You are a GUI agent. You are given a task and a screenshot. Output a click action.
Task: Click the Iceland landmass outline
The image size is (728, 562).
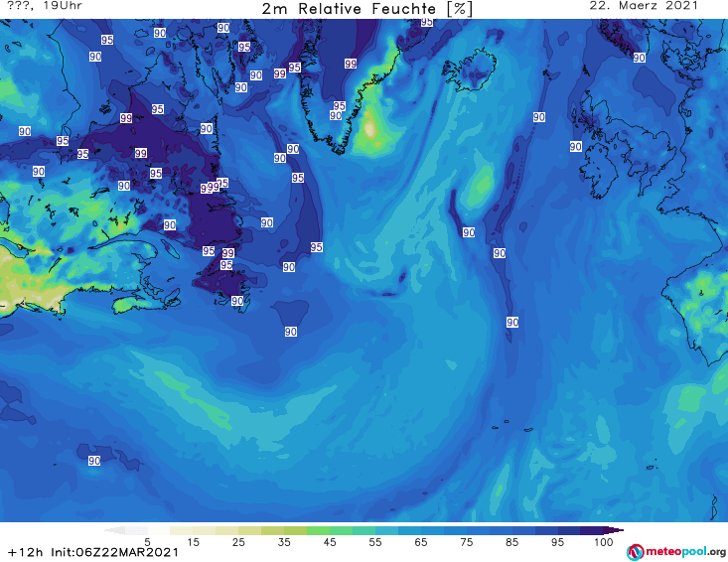[x=470, y=70]
